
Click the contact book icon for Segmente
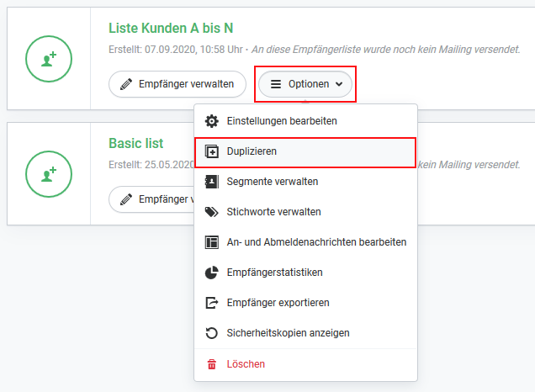click(x=211, y=182)
